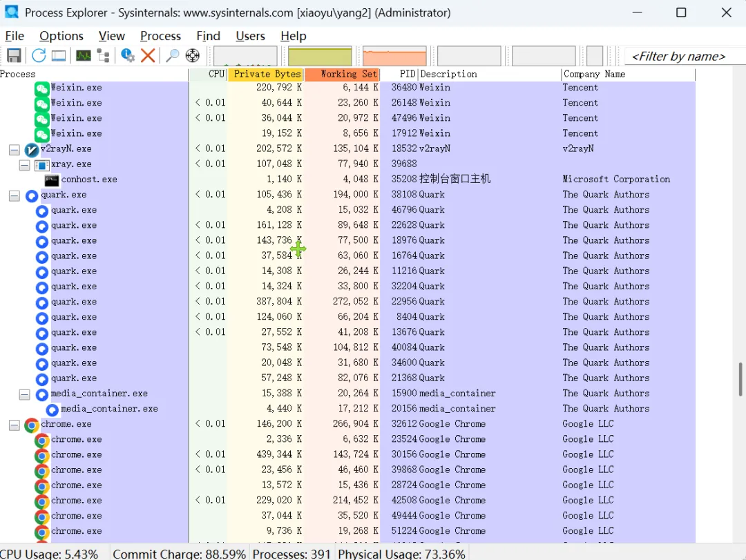
Task: Open the Process menu
Action: (160, 36)
